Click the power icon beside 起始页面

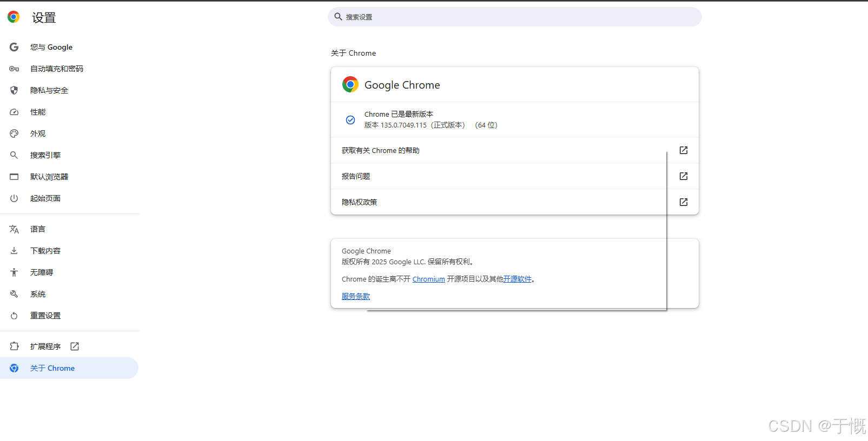pos(14,198)
